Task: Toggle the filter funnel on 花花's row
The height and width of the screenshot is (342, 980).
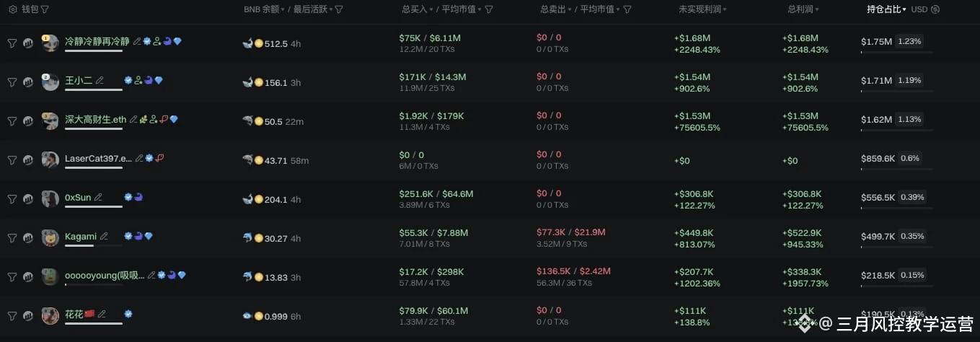Action: click(x=12, y=315)
